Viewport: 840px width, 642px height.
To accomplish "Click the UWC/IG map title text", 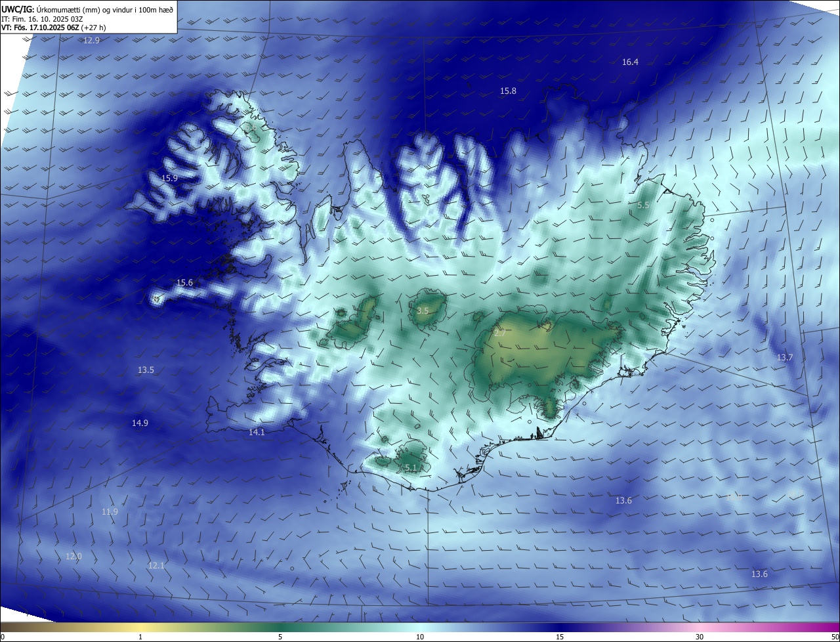I will tap(87, 9).
